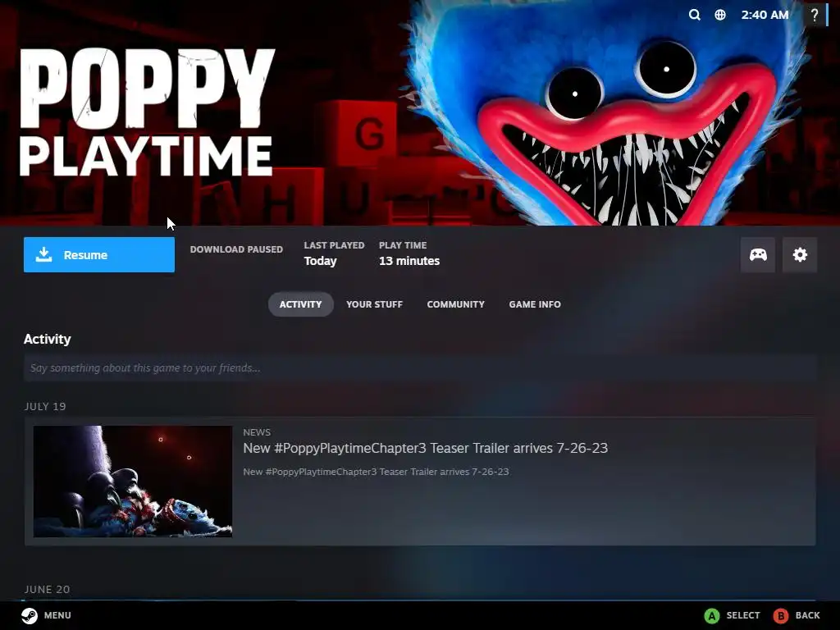Open the question mark help icon
The height and width of the screenshot is (630, 840).
pos(815,15)
